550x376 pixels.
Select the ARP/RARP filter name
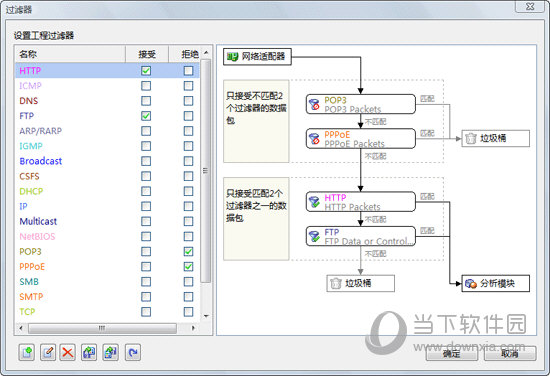coord(41,131)
